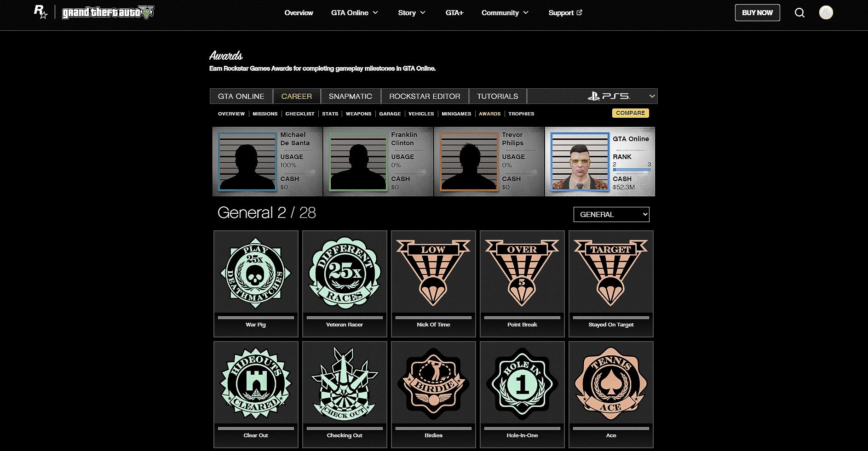Select the Hole-In-One badge
Viewport: 868px width, 451px height.
tap(522, 383)
